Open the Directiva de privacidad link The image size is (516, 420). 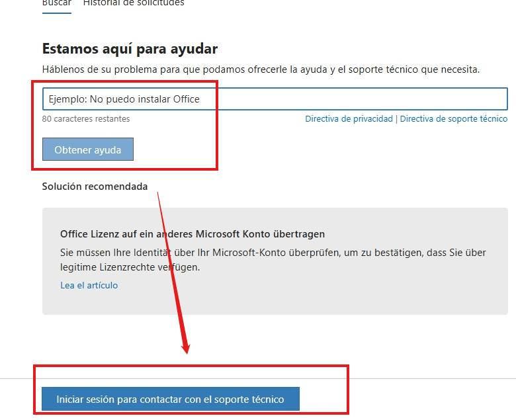click(349, 119)
